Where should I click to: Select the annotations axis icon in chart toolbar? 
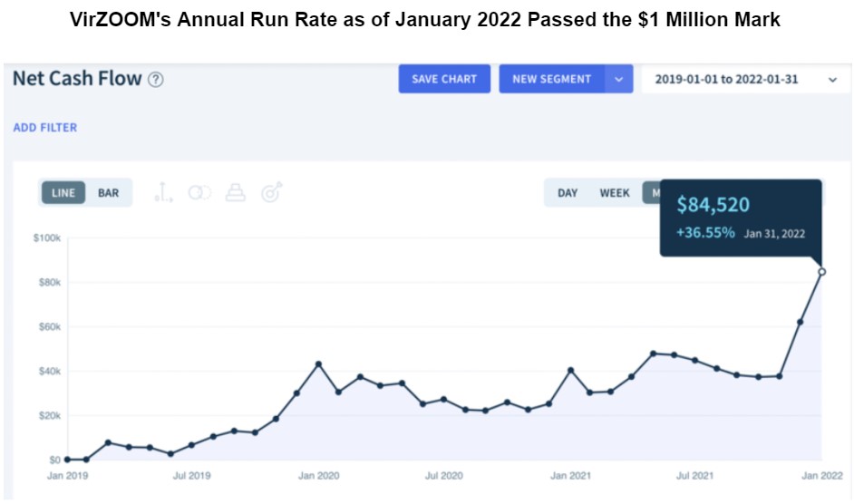point(163,192)
